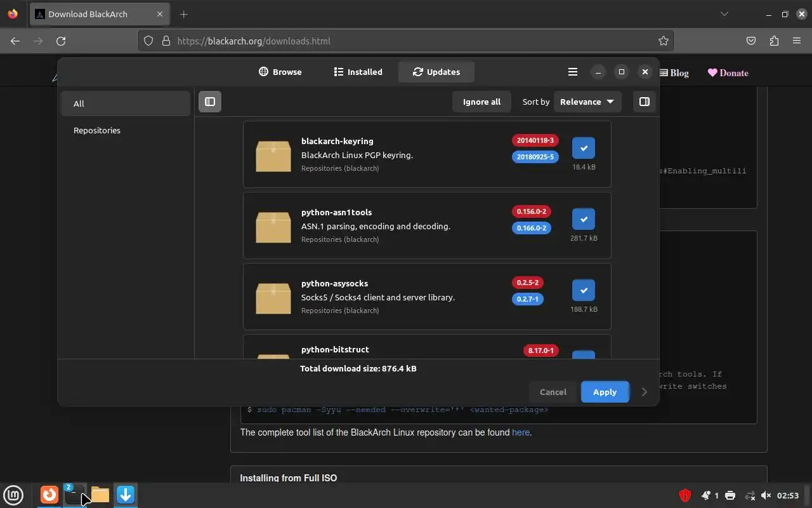This screenshot has width=812, height=508.
Task: Click the 02:53 clock in panel
Action: (788, 495)
